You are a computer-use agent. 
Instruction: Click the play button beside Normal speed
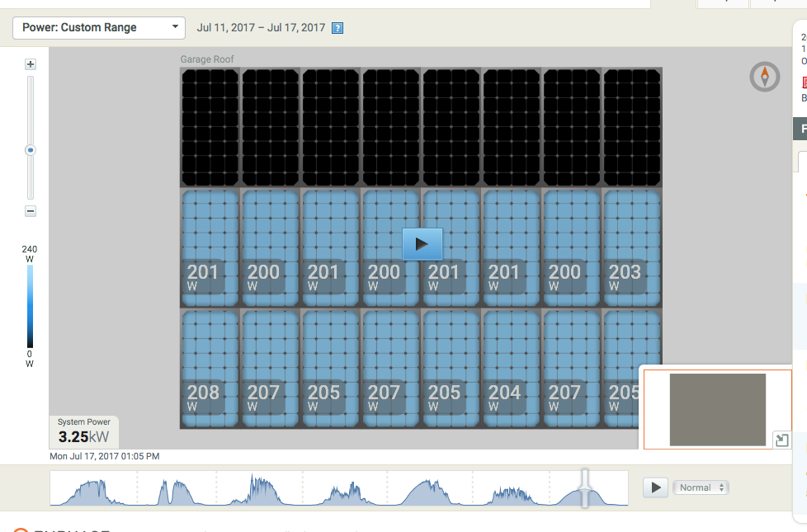coord(656,487)
